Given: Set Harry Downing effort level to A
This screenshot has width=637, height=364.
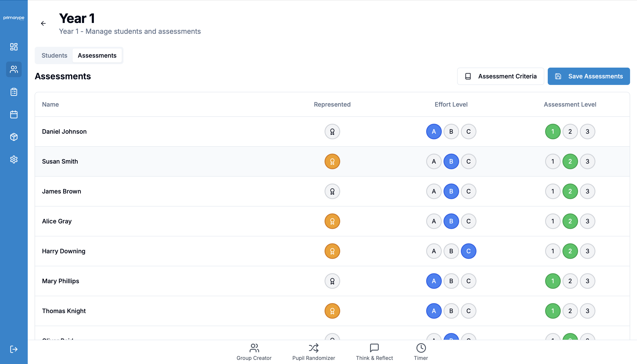Looking at the screenshot, I should point(434,251).
